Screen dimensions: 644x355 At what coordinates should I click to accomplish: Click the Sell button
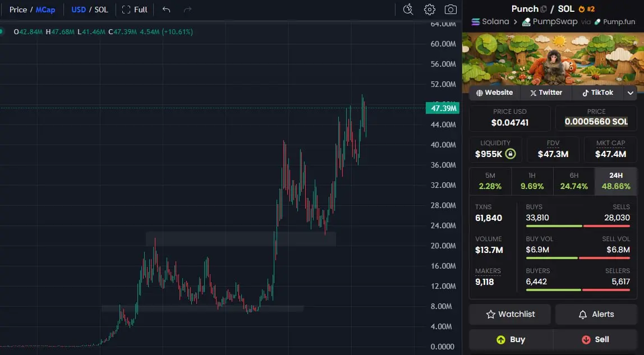pyautogui.click(x=596, y=339)
